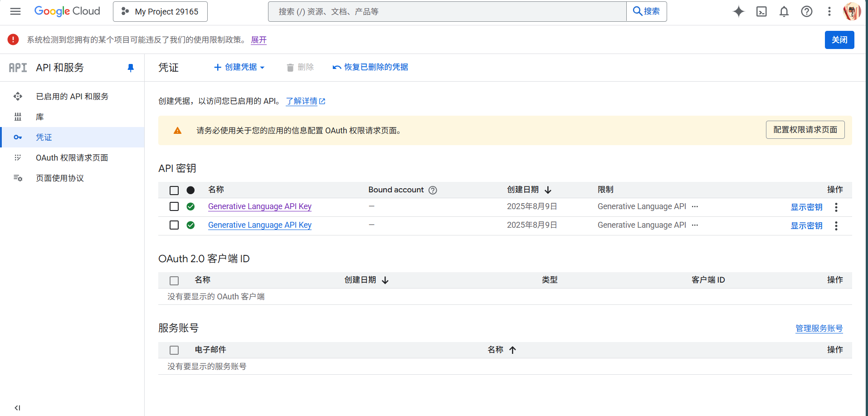Open the main navigation hamburger menu
This screenshot has height=416, width=868.
click(15, 11)
